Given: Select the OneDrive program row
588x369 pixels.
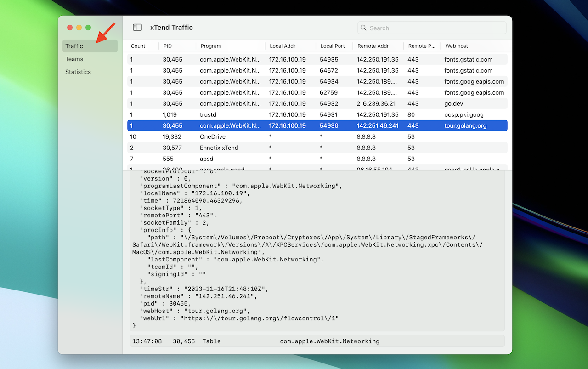Looking at the screenshot, I should [x=317, y=136].
